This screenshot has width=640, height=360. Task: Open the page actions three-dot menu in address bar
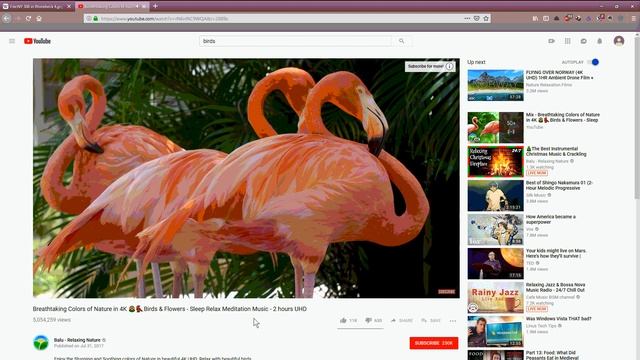(467, 18)
